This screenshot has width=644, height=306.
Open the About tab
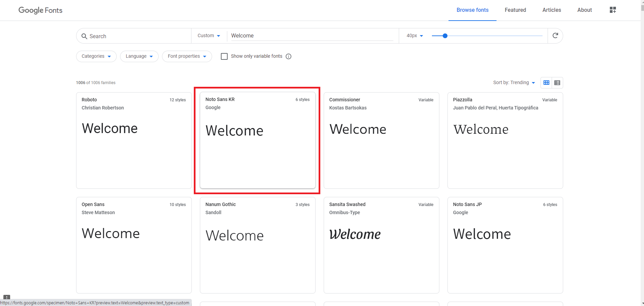584,10
